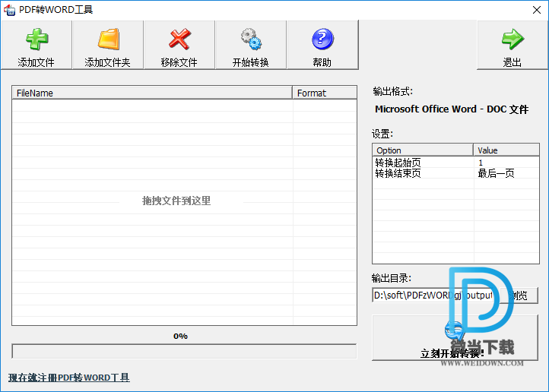Exit via the green arrow 退出 button

(513, 45)
